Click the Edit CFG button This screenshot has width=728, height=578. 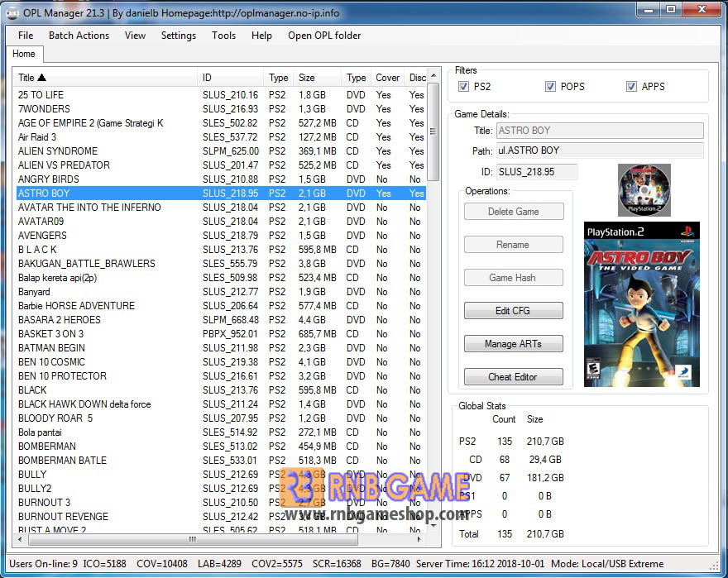pyautogui.click(x=514, y=311)
